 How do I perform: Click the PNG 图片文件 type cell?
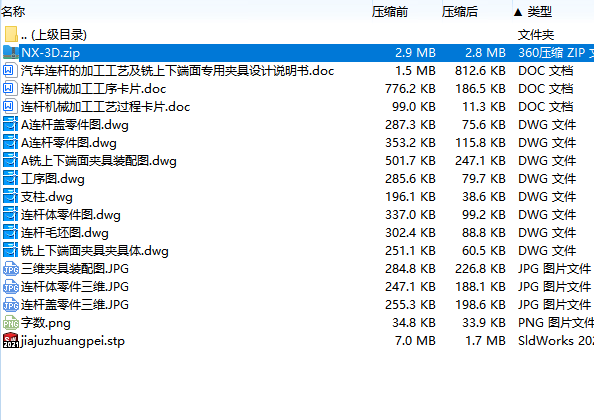tap(556, 323)
